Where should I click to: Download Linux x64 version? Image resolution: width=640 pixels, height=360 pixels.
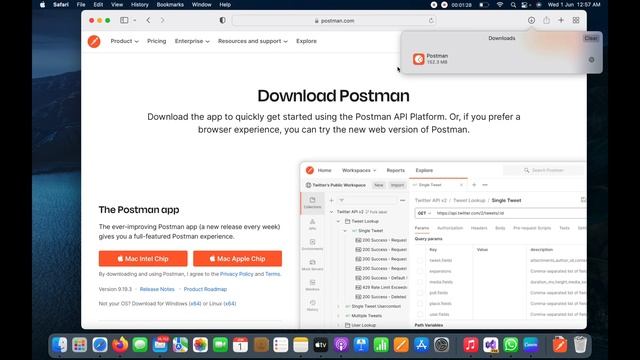[x=230, y=304]
